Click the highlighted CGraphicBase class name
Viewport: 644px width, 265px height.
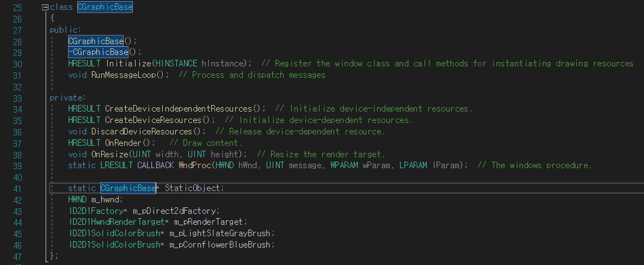(x=105, y=8)
